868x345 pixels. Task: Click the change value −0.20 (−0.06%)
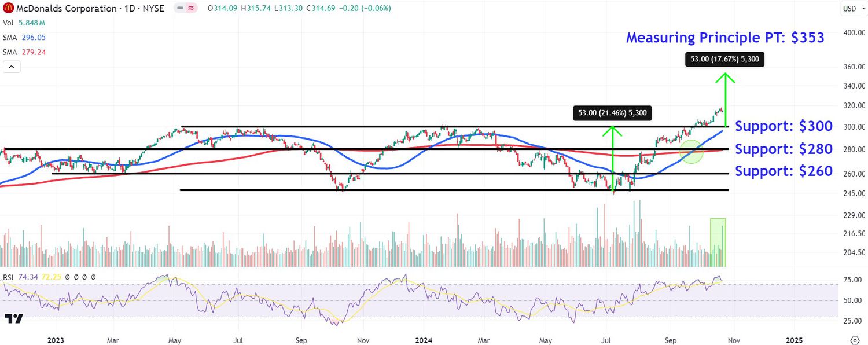click(366, 8)
